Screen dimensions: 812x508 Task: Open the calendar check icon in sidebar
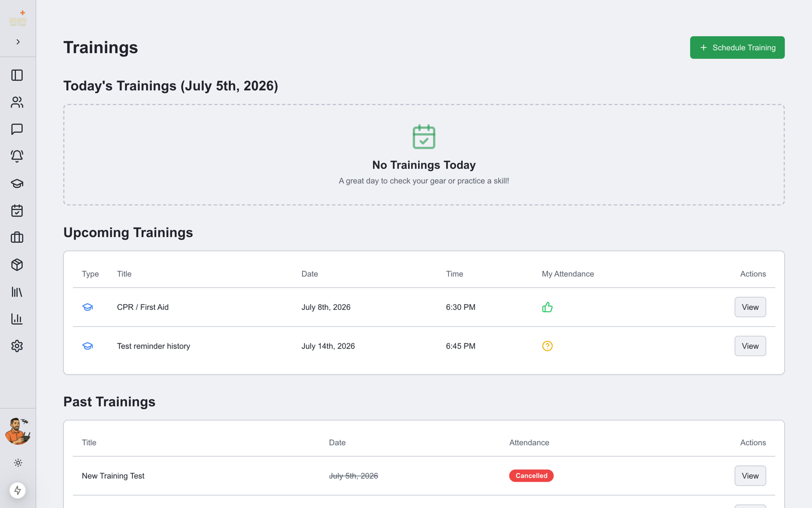(17, 210)
